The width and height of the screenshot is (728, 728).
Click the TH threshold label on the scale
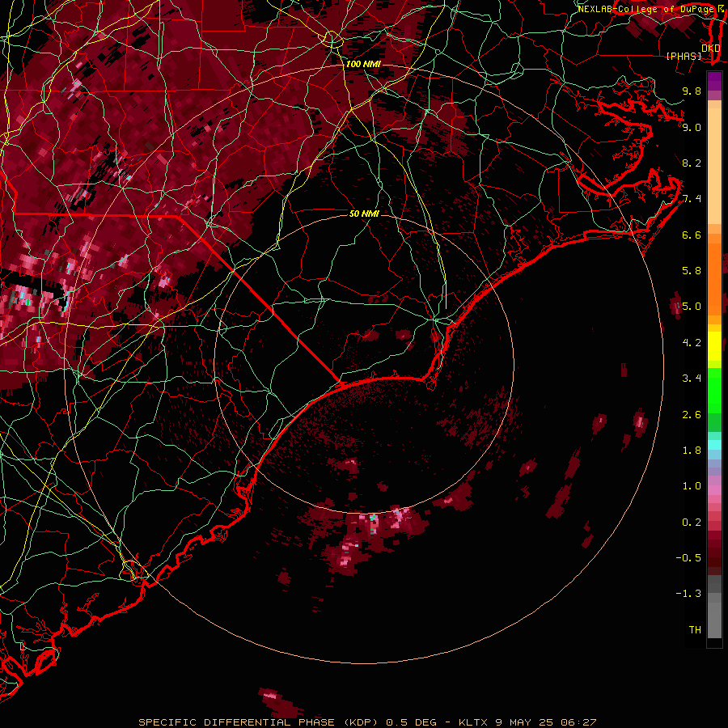pos(695,630)
